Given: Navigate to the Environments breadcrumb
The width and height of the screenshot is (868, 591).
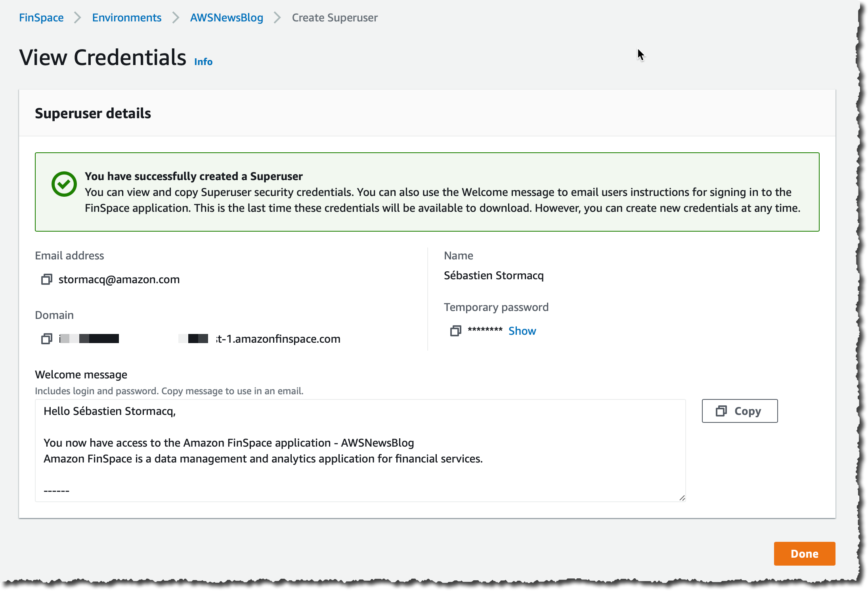Looking at the screenshot, I should 127,18.
